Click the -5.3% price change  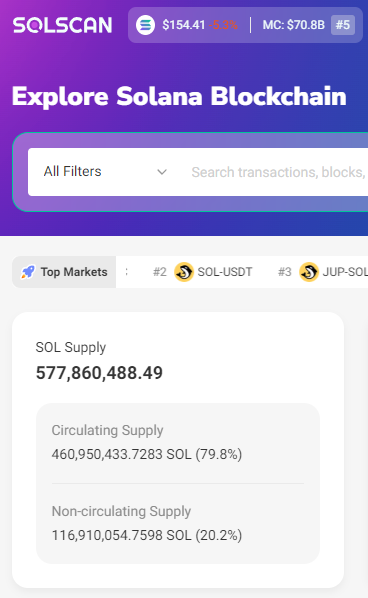coord(224,25)
